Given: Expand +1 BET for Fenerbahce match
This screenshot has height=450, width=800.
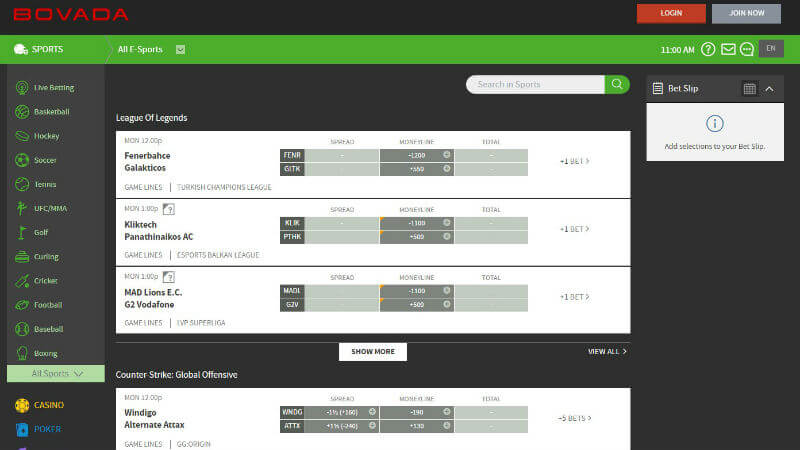Looking at the screenshot, I should click(x=574, y=161).
